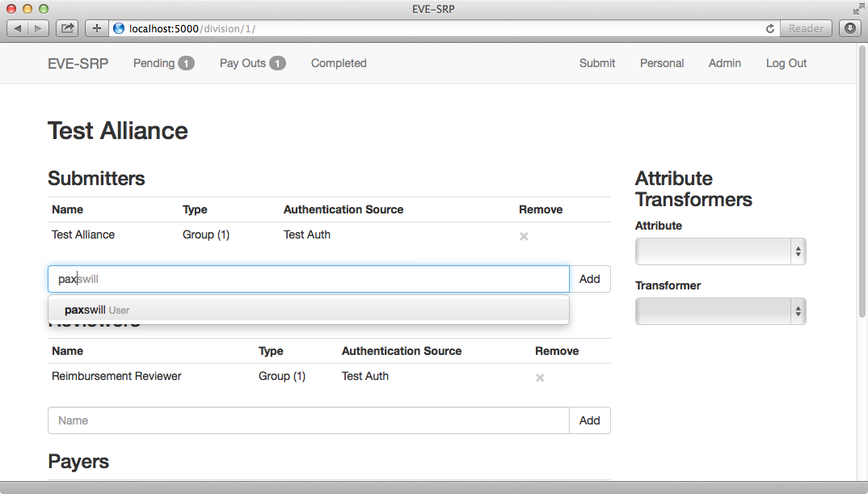The width and height of the screenshot is (868, 494).
Task: Open the downloads icon in the toolbar
Action: 850,28
